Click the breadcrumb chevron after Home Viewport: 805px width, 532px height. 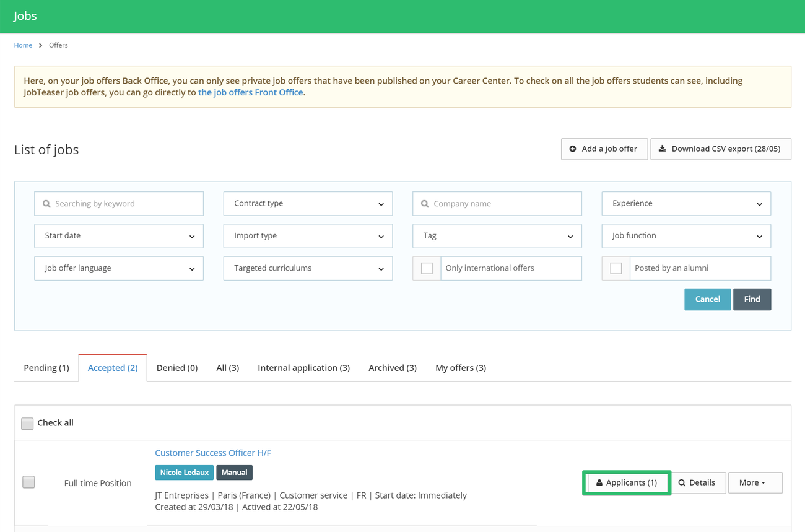coord(40,45)
